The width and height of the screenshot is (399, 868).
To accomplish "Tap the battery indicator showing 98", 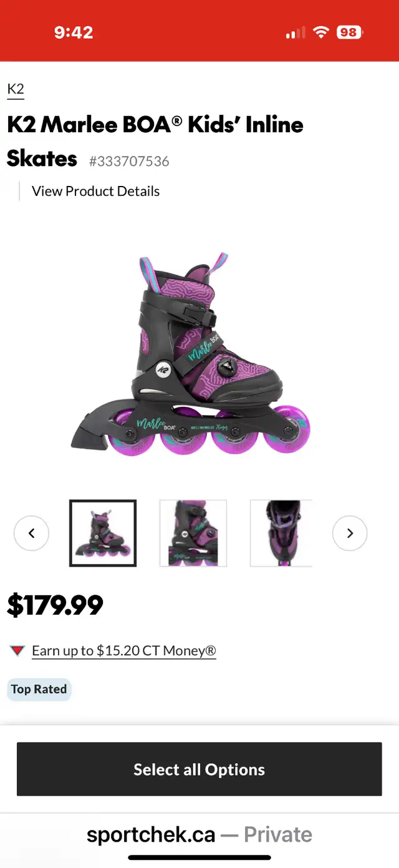I will pyautogui.click(x=350, y=32).
